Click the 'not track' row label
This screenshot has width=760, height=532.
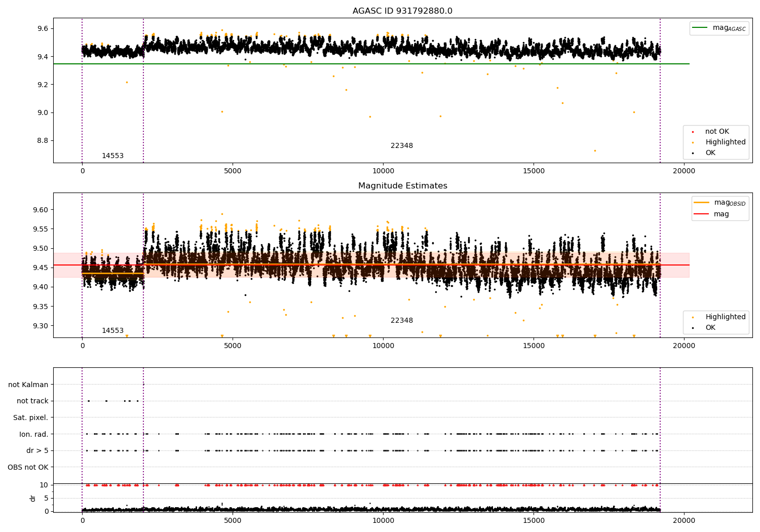[x=32, y=401]
